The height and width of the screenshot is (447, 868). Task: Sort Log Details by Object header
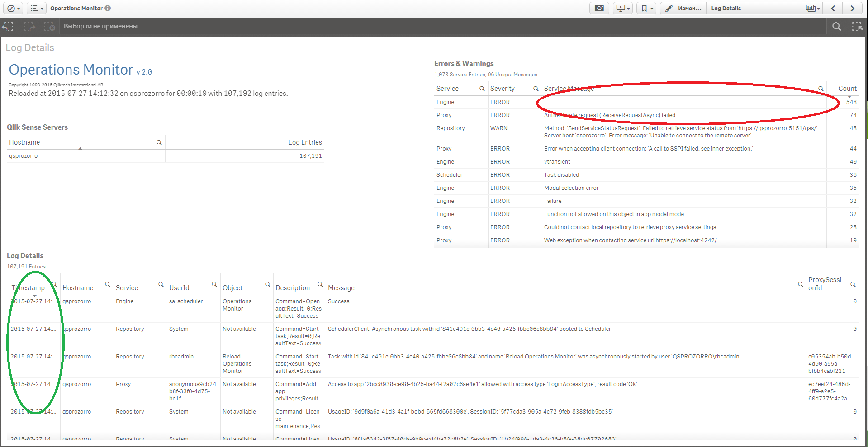232,288
